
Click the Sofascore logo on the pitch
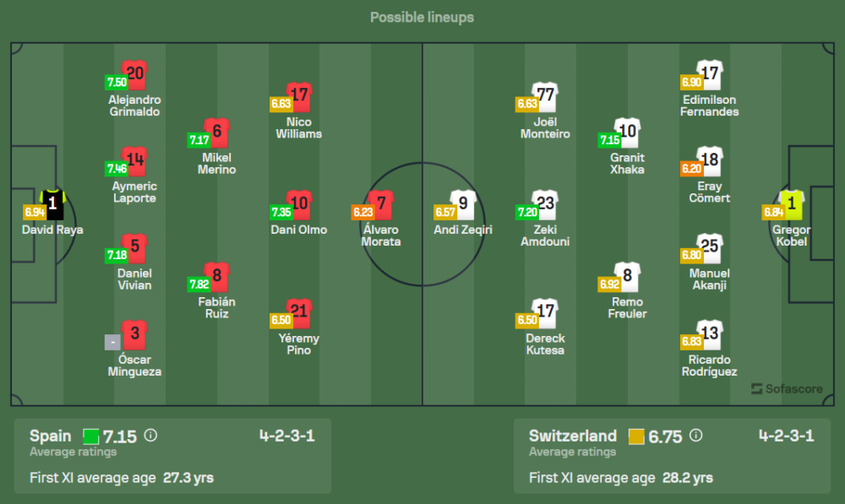(x=786, y=388)
